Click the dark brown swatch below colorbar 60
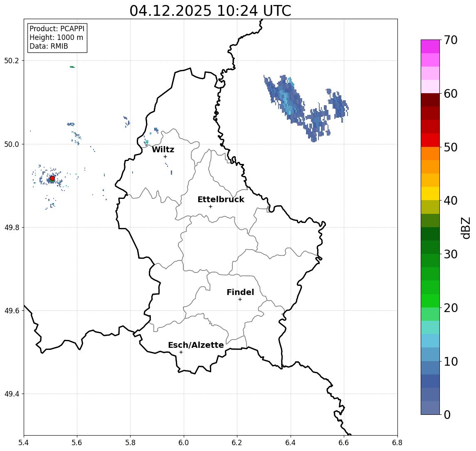Image resolution: width=476 pixels, height=451 pixels. pos(430,100)
